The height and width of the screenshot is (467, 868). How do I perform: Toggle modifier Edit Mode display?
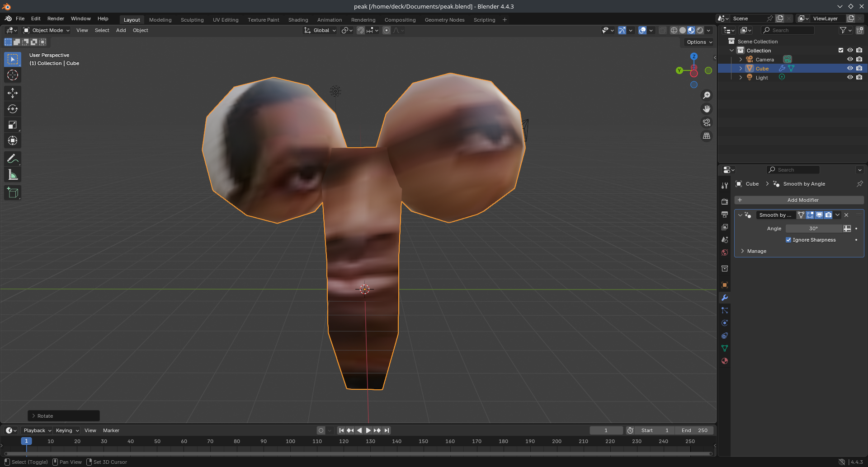tap(810, 215)
